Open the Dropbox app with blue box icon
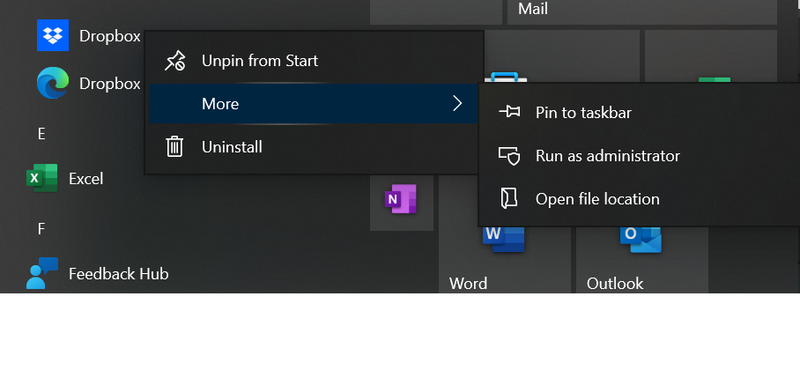Screen dimensions: 800x378 pyautogui.click(x=88, y=35)
